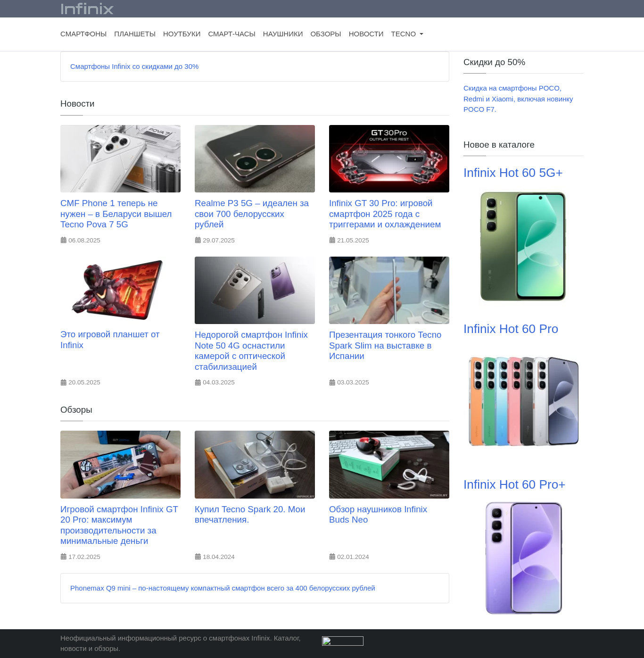Click purple Hot 60 Pro+ phone image

pos(523,558)
